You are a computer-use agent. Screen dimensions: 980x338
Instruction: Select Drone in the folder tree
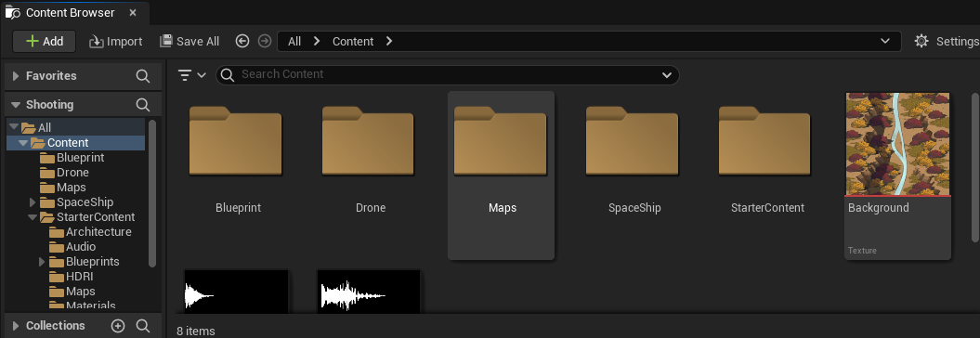tap(72, 173)
